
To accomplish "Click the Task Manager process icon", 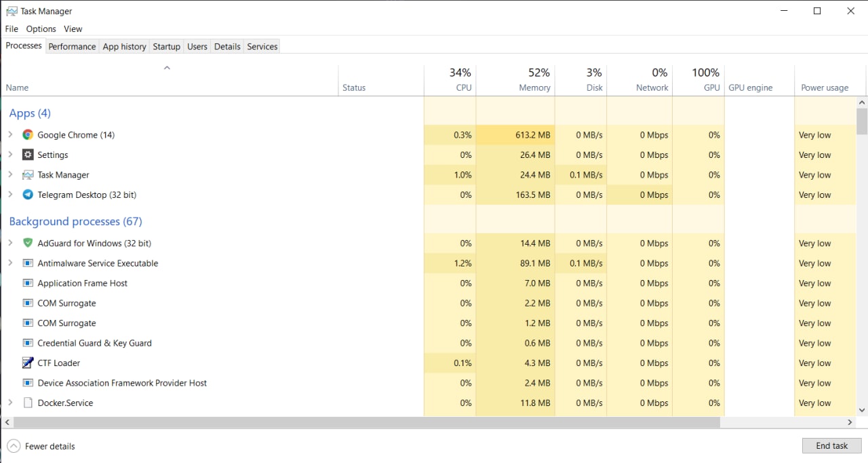I will pyautogui.click(x=28, y=175).
